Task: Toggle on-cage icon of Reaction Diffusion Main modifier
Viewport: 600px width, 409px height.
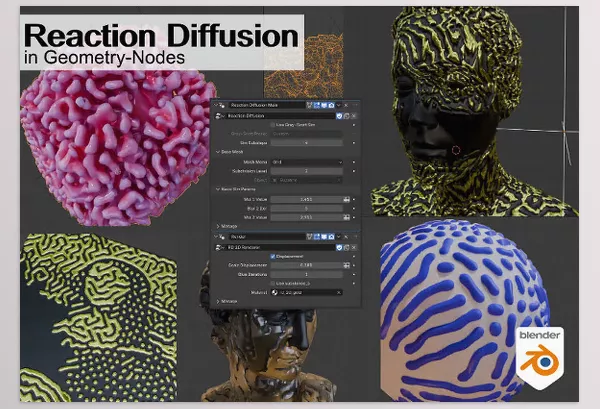Action: [309, 105]
